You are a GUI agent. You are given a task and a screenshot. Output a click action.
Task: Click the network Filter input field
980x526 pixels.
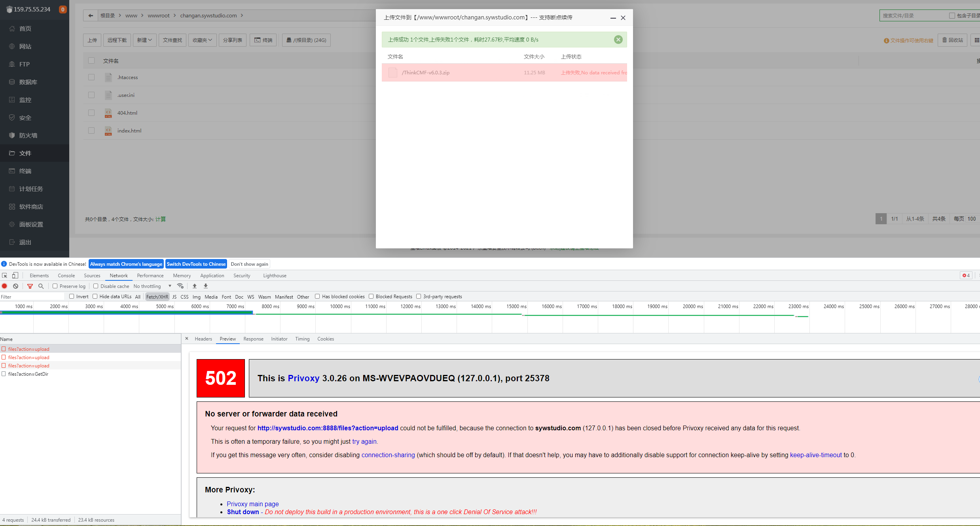coord(32,297)
